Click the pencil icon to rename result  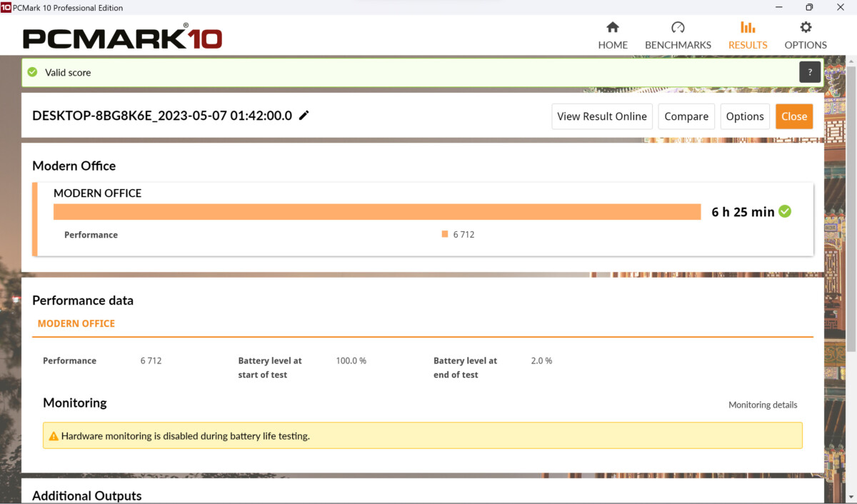click(304, 116)
